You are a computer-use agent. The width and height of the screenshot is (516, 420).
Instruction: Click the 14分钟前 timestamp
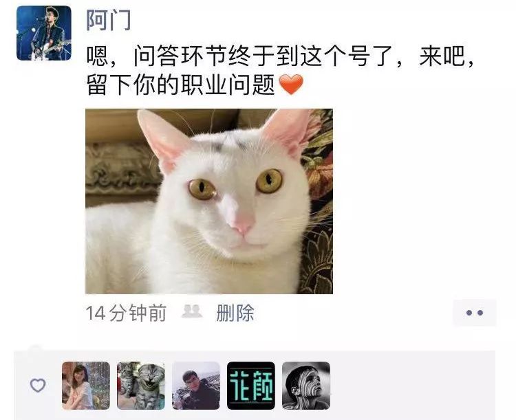click(126, 313)
